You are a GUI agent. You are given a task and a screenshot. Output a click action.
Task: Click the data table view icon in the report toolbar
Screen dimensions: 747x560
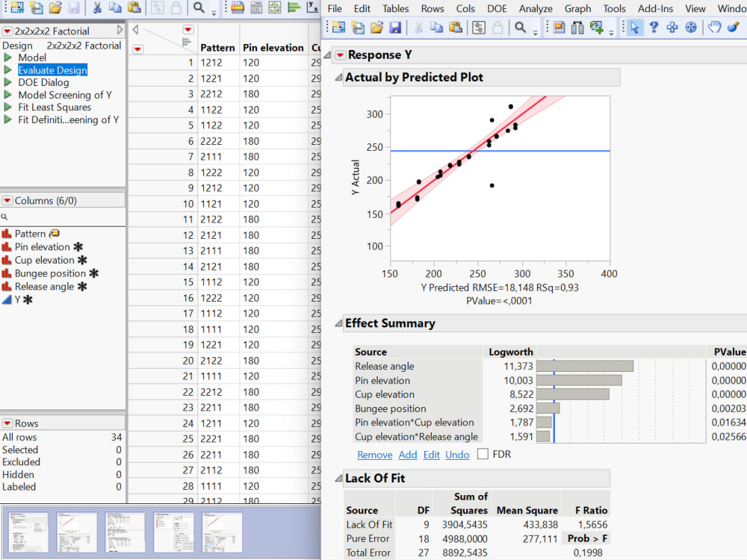pyautogui.click(x=559, y=28)
